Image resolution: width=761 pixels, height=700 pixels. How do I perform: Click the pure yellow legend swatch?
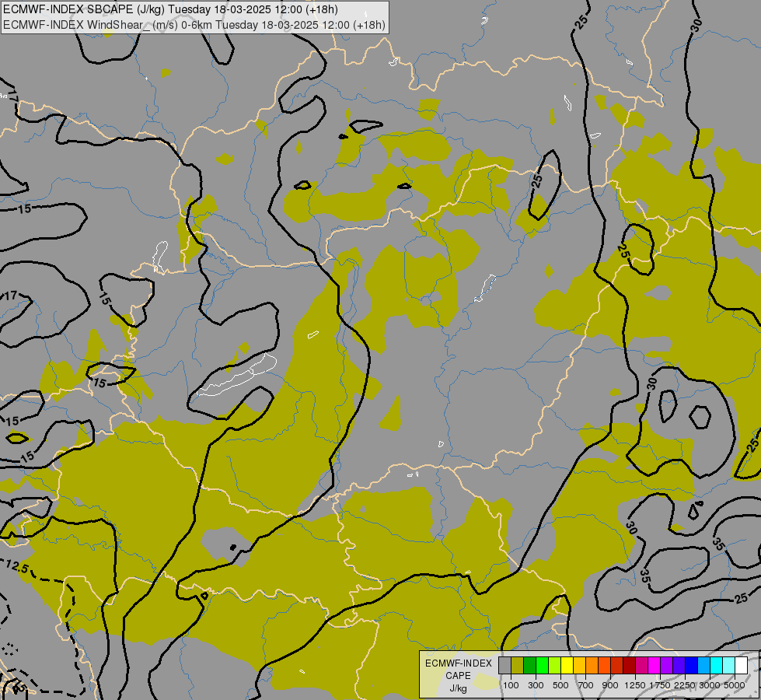[x=567, y=666]
